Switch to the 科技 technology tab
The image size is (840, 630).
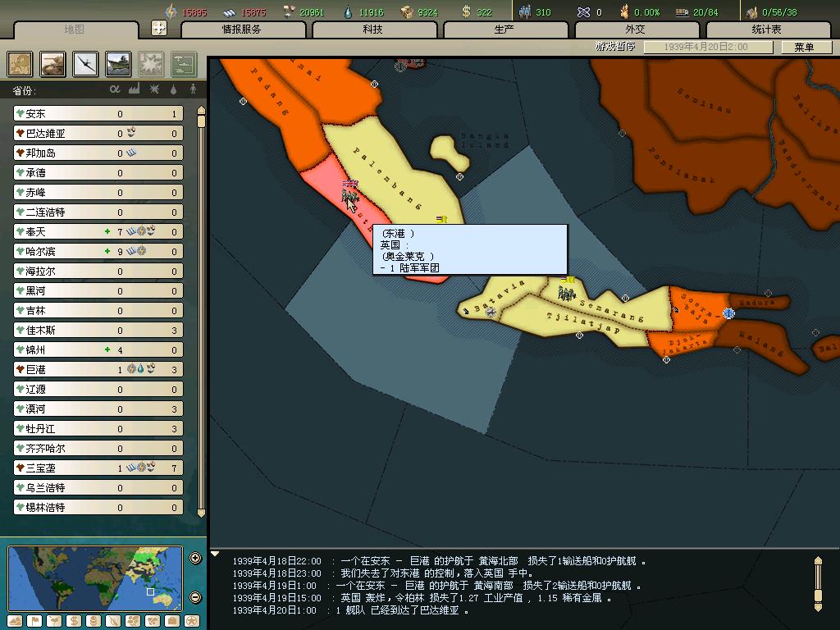372,30
